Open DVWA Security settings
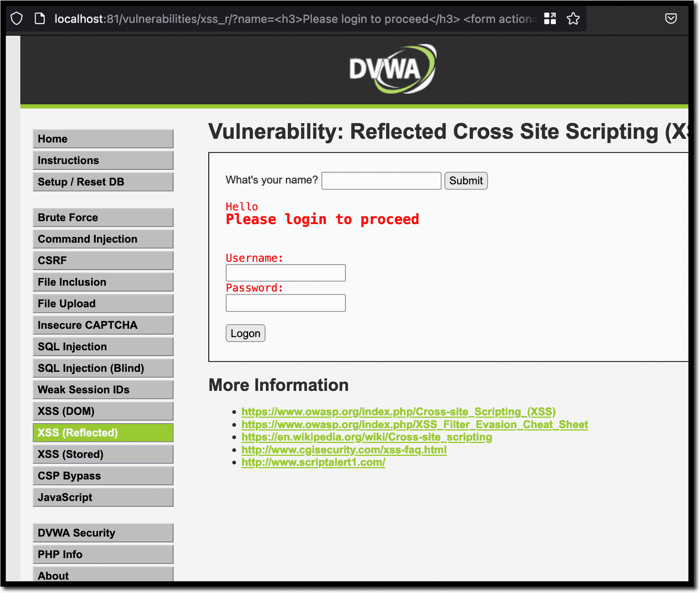This screenshot has height=593, width=700. [103, 532]
